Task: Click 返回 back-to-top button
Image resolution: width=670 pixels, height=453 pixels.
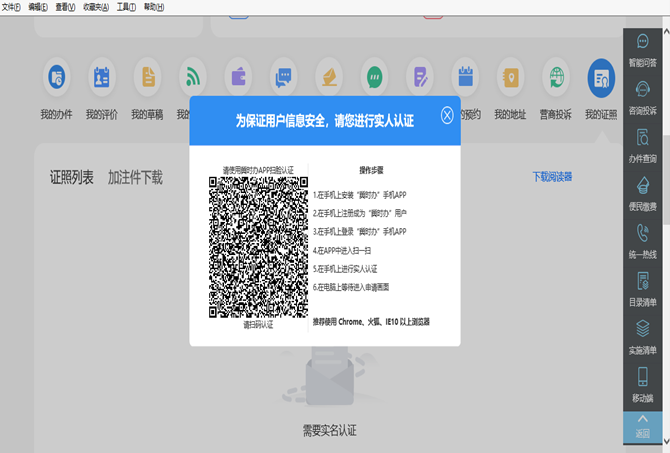Action: 643,424
